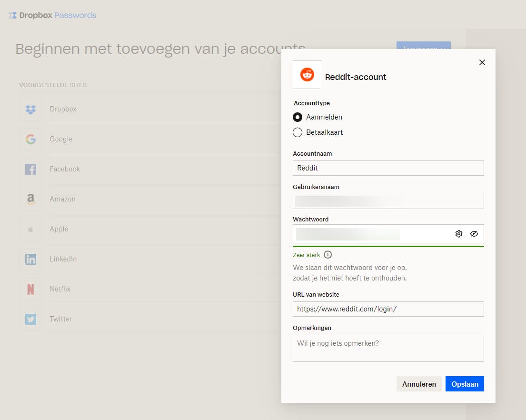The image size is (526, 420).
Task: Choose LinkedIn from suggested sites
Action: [63, 259]
